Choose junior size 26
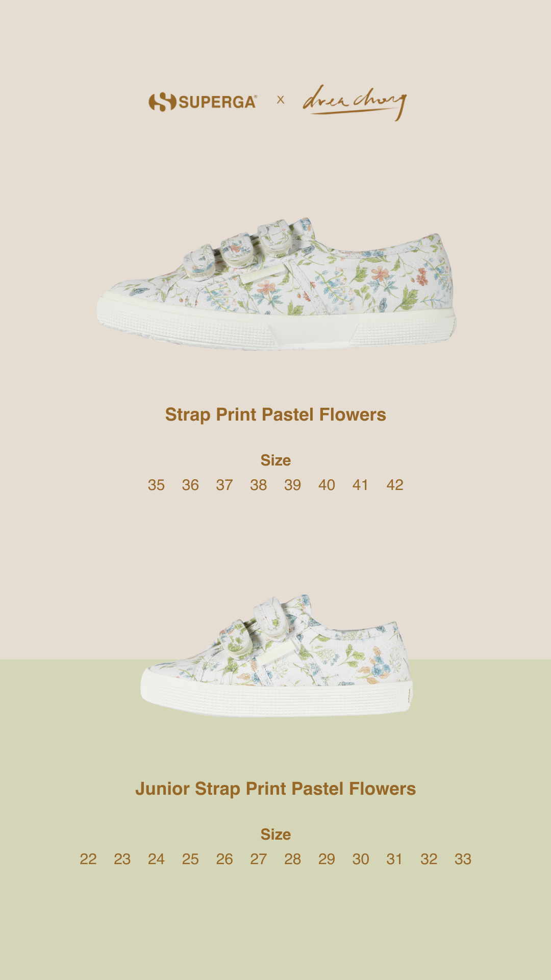551x980 pixels. coord(224,859)
